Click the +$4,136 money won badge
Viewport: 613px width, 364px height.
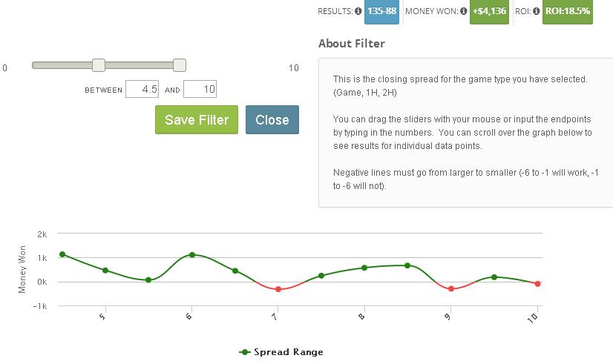pos(489,11)
